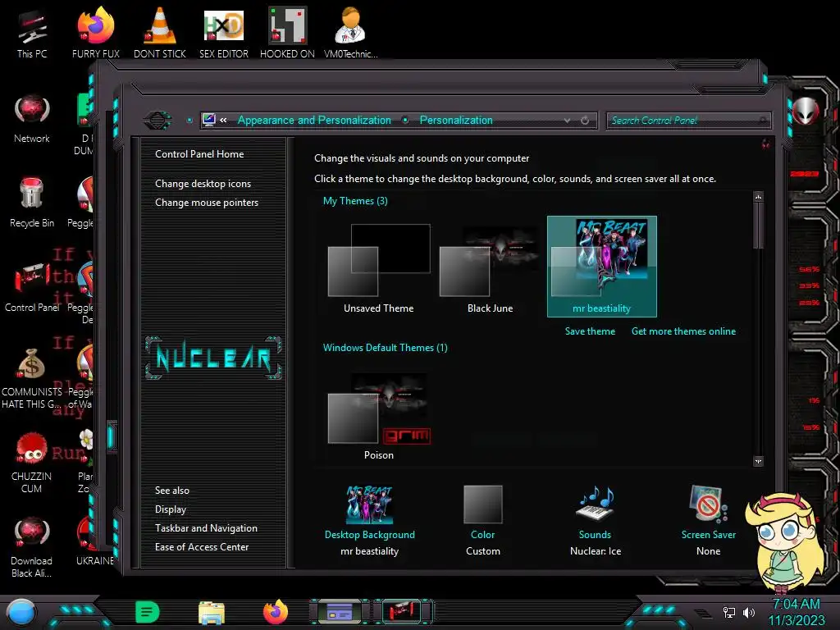This screenshot has height=630, width=840.
Task: Click Change mouse pointers link
Action: click(207, 203)
